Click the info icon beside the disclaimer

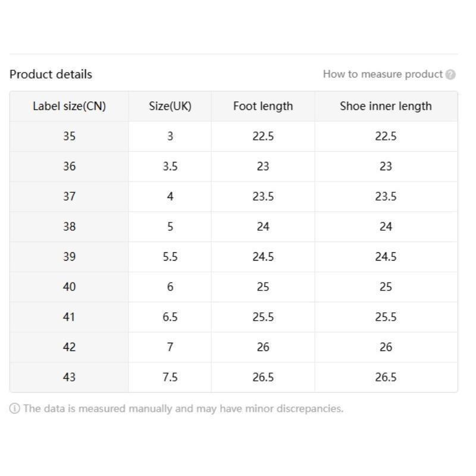pyautogui.click(x=14, y=409)
